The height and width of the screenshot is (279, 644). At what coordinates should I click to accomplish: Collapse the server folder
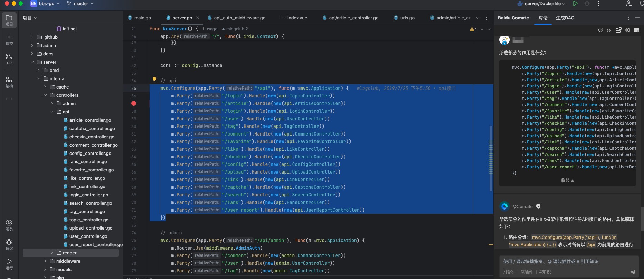pyautogui.click(x=32, y=62)
